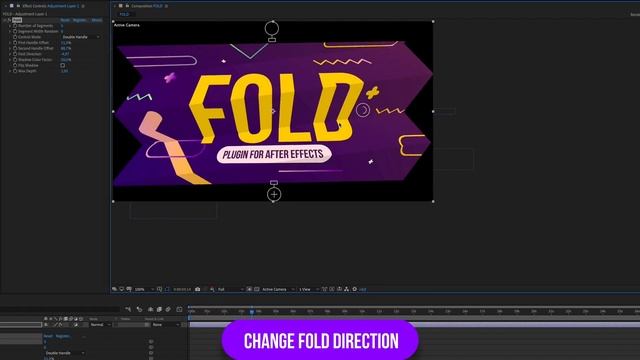
Task: Click the Always Preview This View icon
Action: [114, 289]
